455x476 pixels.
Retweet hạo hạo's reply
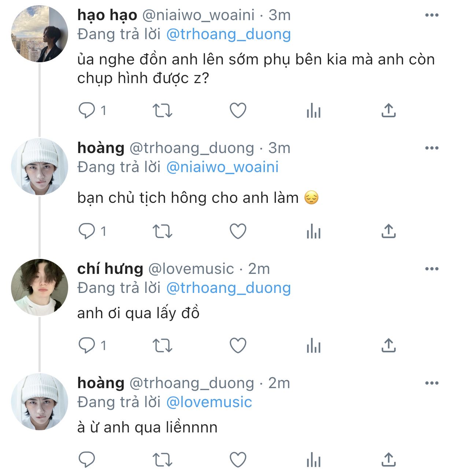(162, 110)
